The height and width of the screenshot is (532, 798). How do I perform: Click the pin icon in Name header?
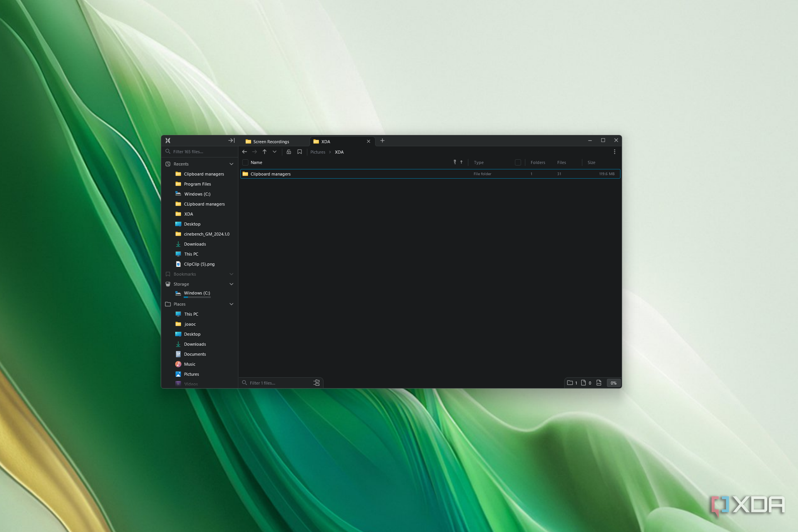[455, 162]
